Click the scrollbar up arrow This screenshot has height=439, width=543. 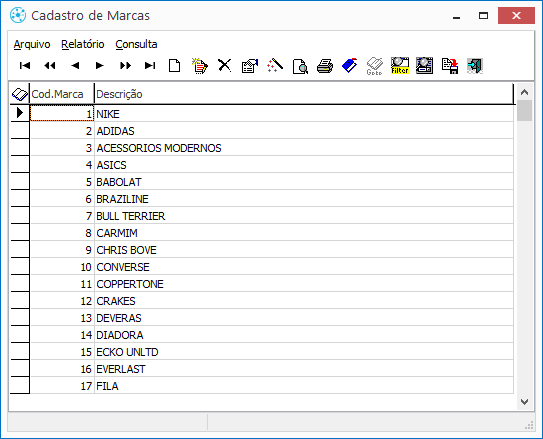click(x=524, y=92)
